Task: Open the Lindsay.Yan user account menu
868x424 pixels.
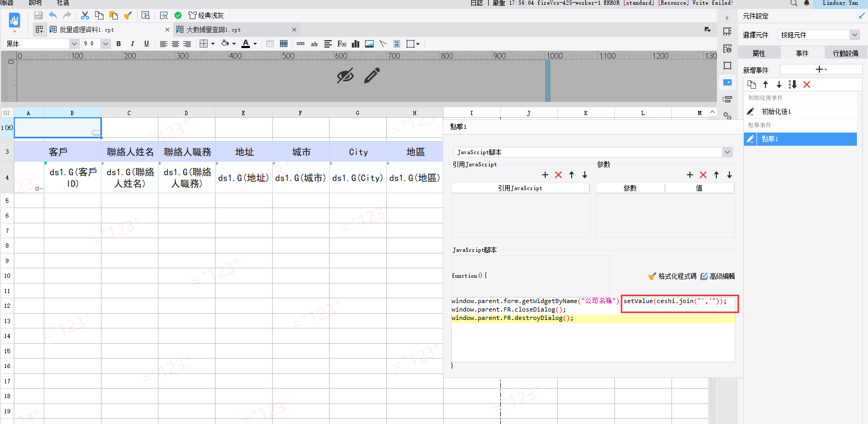Action: coord(840,3)
